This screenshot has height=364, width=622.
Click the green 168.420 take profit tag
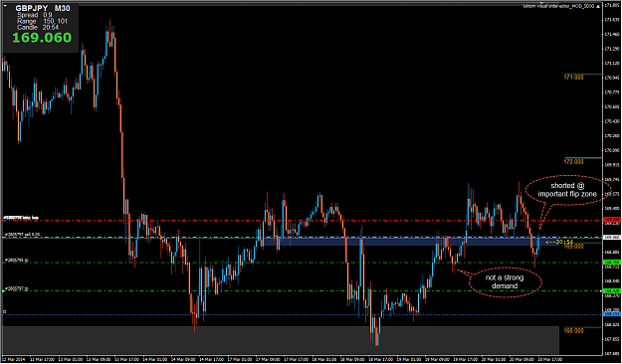click(x=612, y=291)
